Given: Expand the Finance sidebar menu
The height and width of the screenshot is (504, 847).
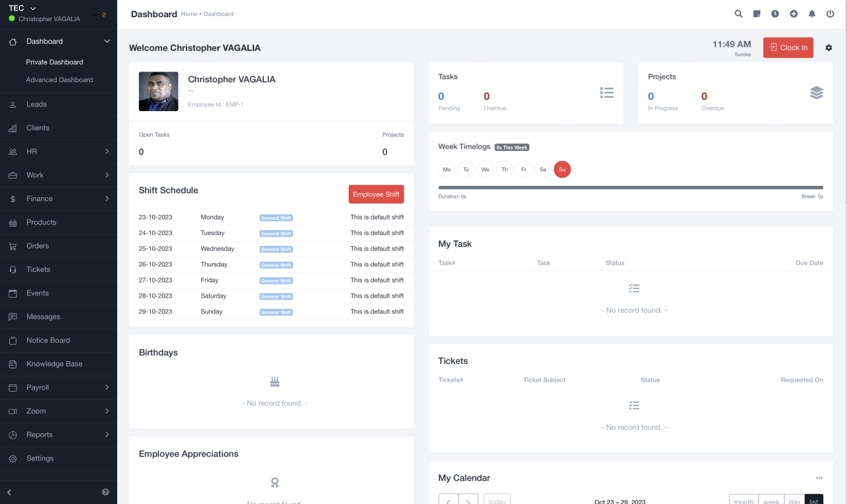Looking at the screenshot, I should (x=58, y=198).
